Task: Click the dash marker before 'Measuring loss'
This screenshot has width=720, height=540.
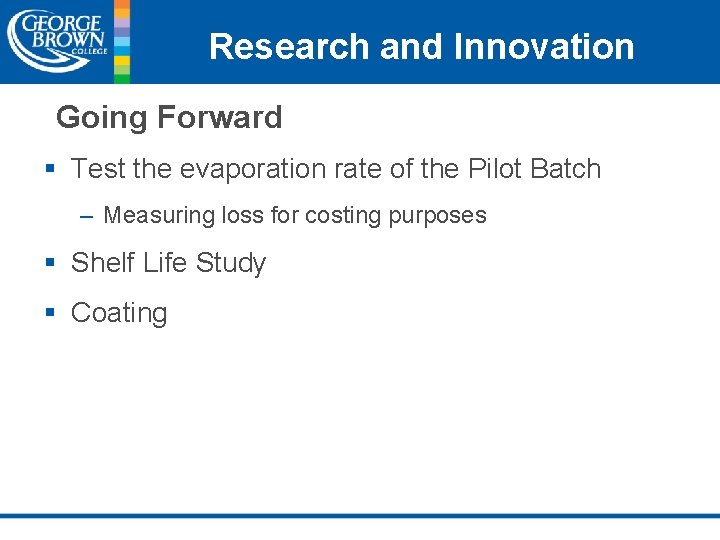Action: pyautogui.click(x=87, y=216)
